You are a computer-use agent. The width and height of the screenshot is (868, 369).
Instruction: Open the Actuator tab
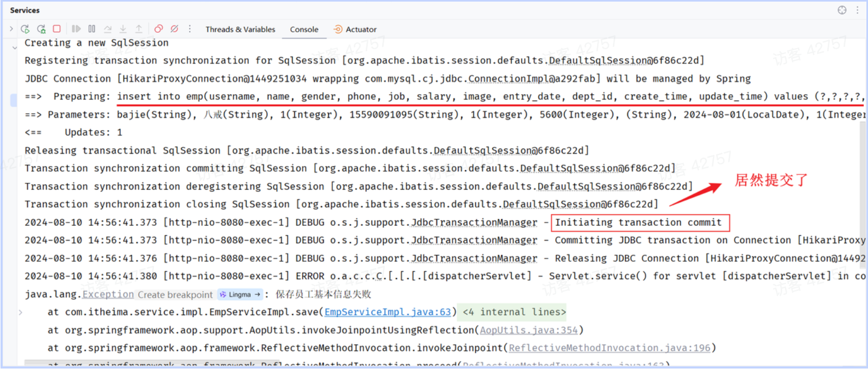355,30
